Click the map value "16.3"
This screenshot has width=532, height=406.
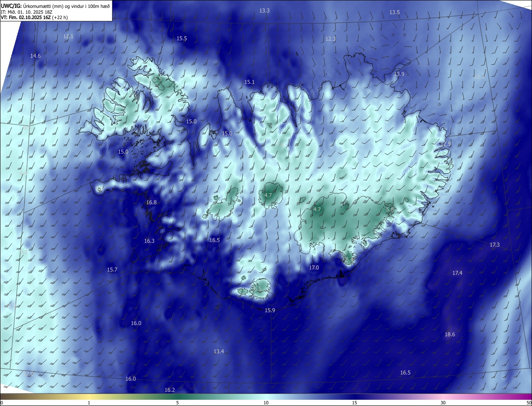(149, 241)
